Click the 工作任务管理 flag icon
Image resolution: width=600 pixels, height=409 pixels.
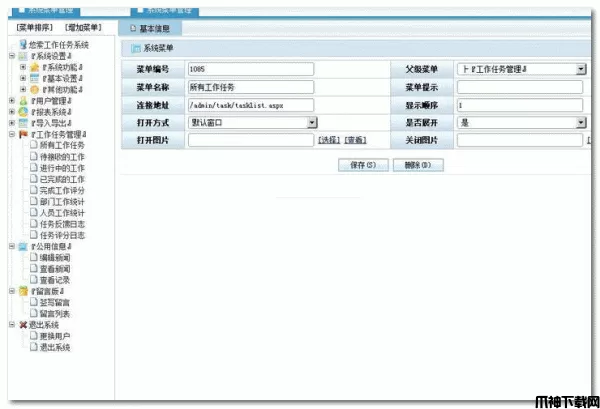pyautogui.click(x=22, y=133)
